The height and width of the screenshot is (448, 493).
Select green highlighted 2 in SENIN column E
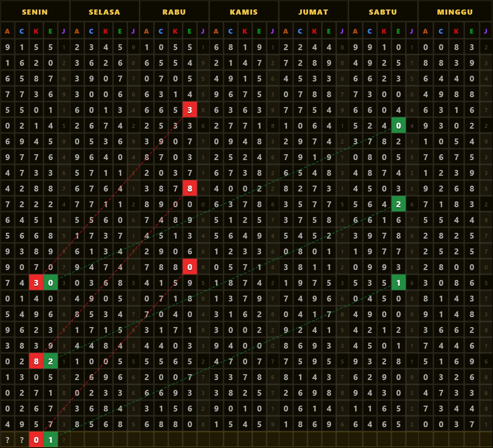coord(50,361)
